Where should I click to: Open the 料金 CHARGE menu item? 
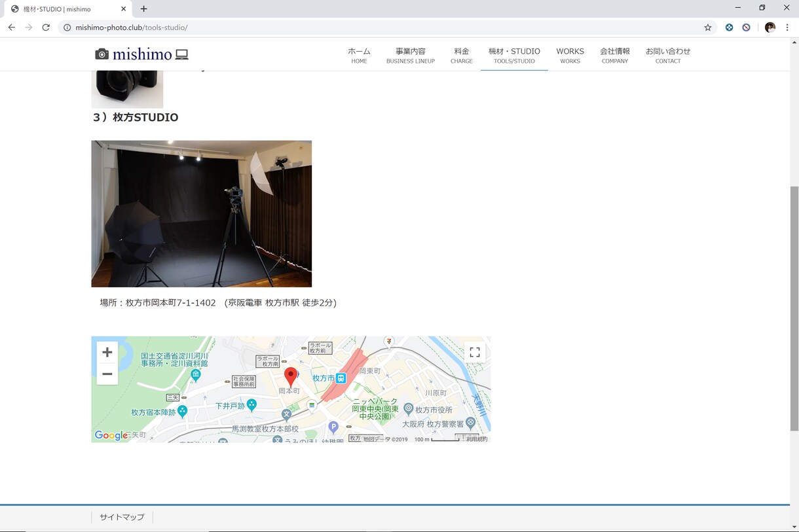coord(462,55)
